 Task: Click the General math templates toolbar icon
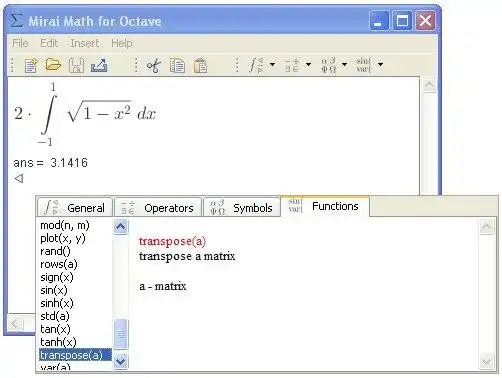pos(256,65)
